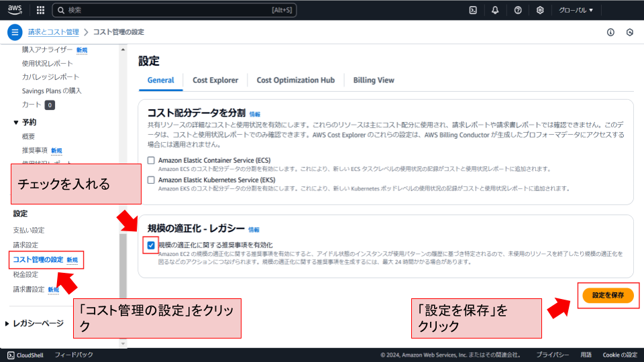Open Savings Plans の購入 link
This screenshot has height=362, width=644.
pyautogui.click(x=52, y=90)
